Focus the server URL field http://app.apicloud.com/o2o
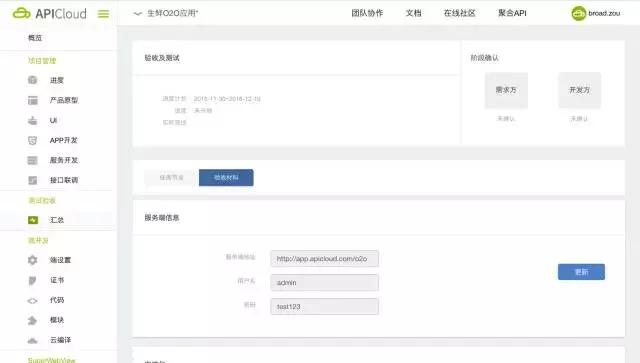 pos(324,259)
